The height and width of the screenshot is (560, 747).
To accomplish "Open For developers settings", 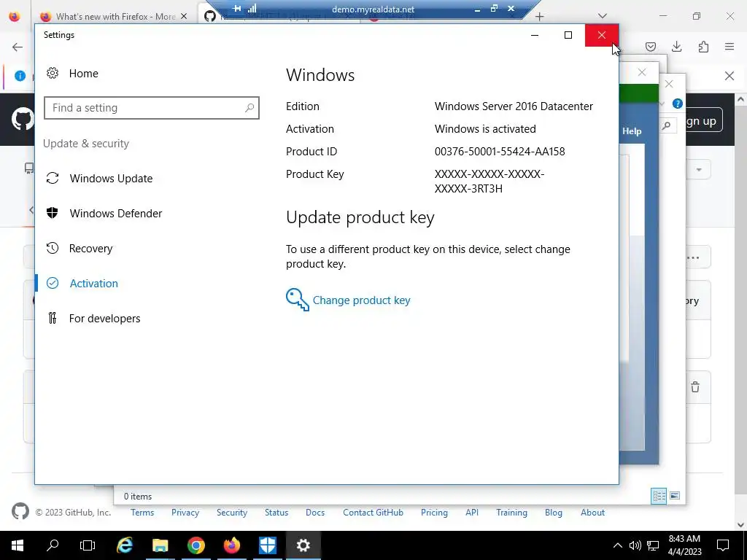I will [x=104, y=319].
